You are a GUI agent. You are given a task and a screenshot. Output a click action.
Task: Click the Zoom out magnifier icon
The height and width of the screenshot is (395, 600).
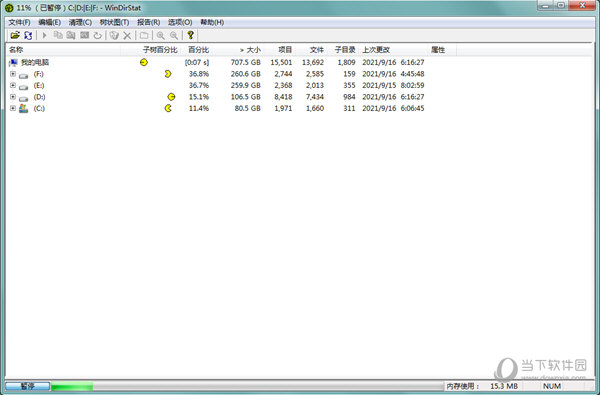tap(174, 36)
